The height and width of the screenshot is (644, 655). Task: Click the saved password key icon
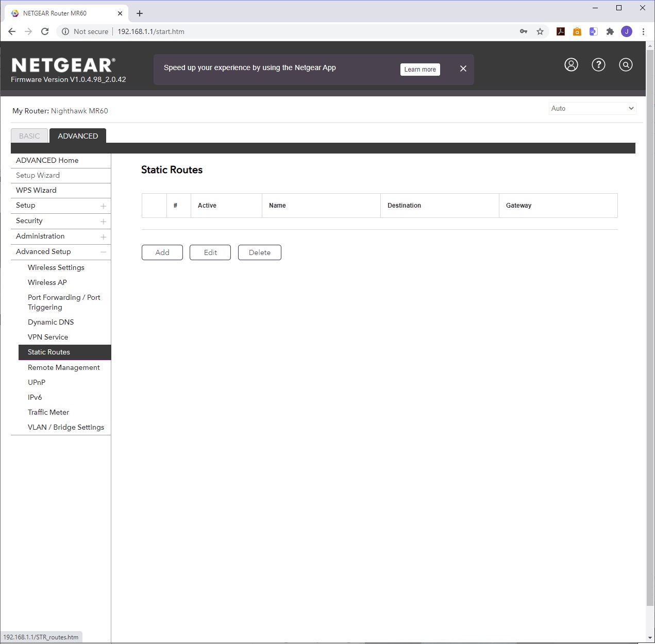coord(524,31)
